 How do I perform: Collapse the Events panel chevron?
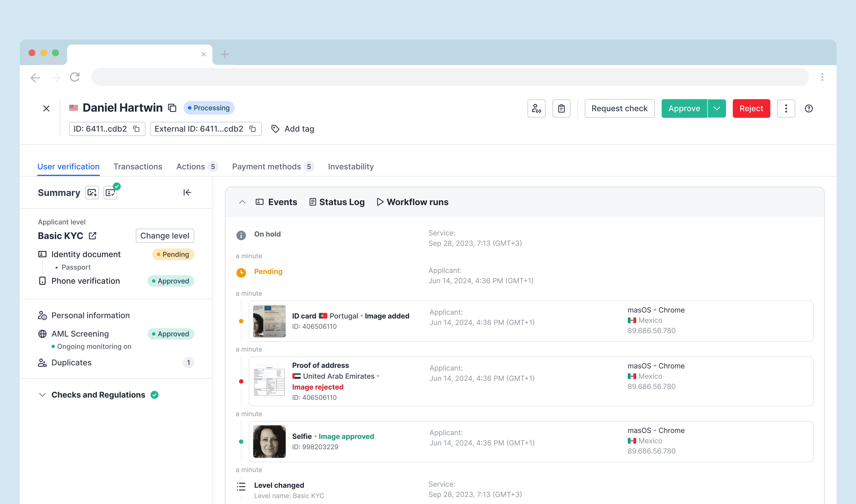[242, 202]
